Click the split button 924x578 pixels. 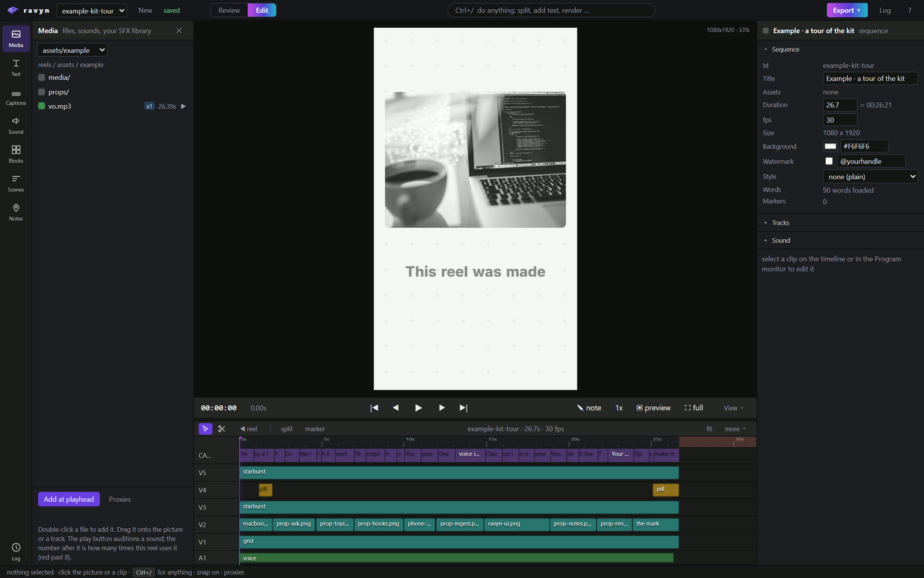click(x=286, y=429)
